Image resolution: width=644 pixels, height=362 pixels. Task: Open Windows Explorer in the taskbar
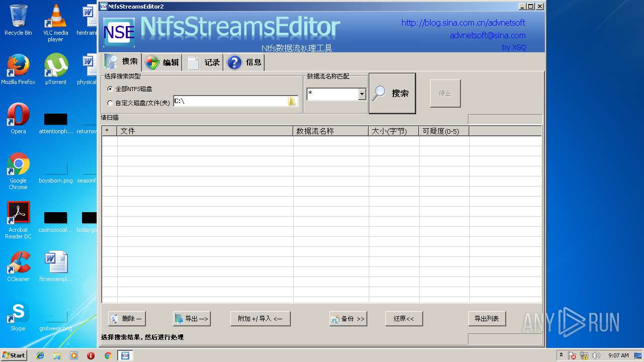pyautogui.click(x=57, y=355)
